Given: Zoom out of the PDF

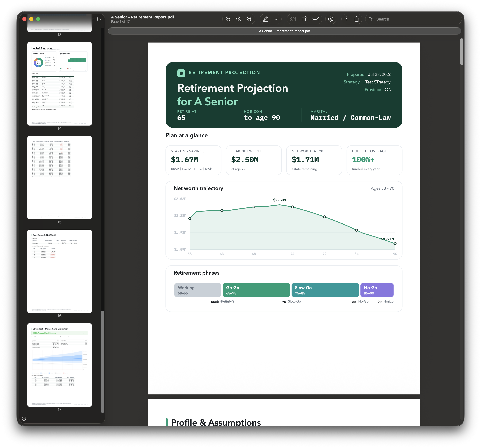Looking at the screenshot, I should [x=228, y=19].
